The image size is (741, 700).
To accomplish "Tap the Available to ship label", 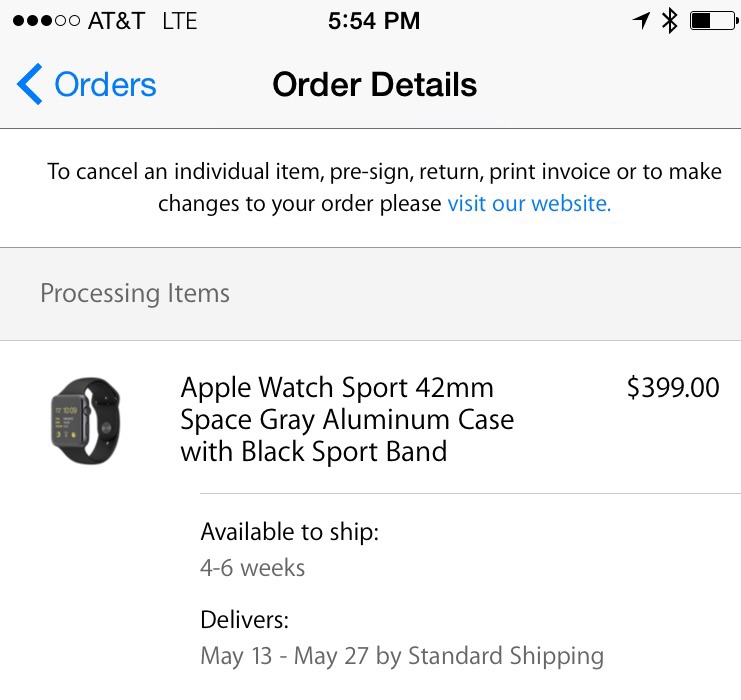I will (290, 532).
